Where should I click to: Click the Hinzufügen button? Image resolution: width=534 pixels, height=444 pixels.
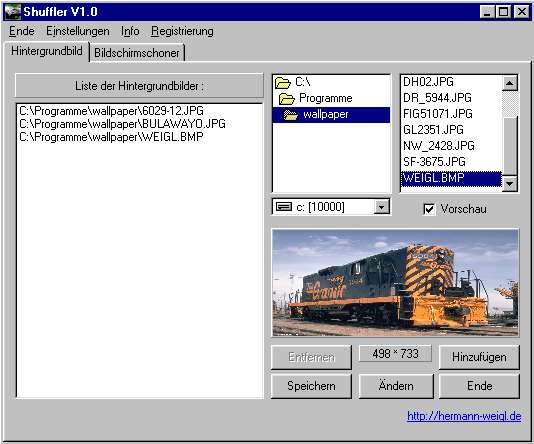pyautogui.click(x=479, y=357)
